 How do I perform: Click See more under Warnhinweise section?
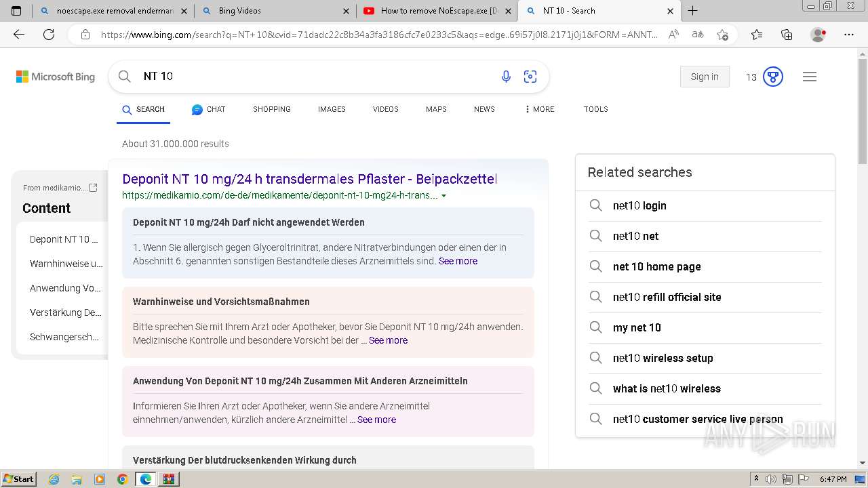click(388, 340)
